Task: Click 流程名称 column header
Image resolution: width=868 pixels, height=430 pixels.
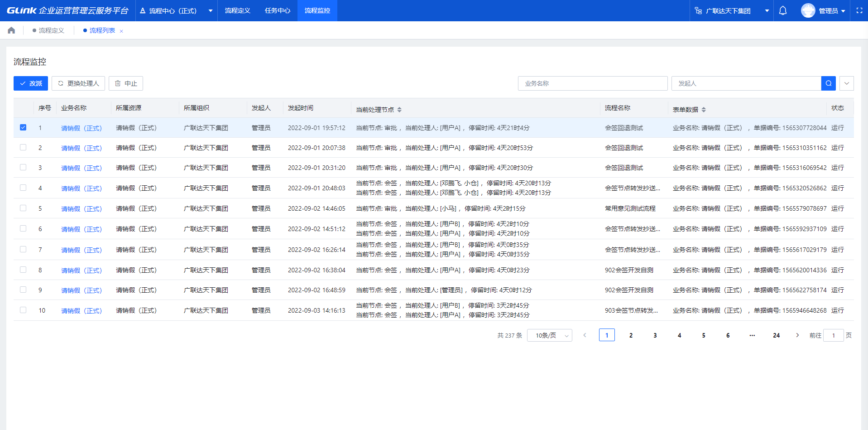Action: point(618,108)
